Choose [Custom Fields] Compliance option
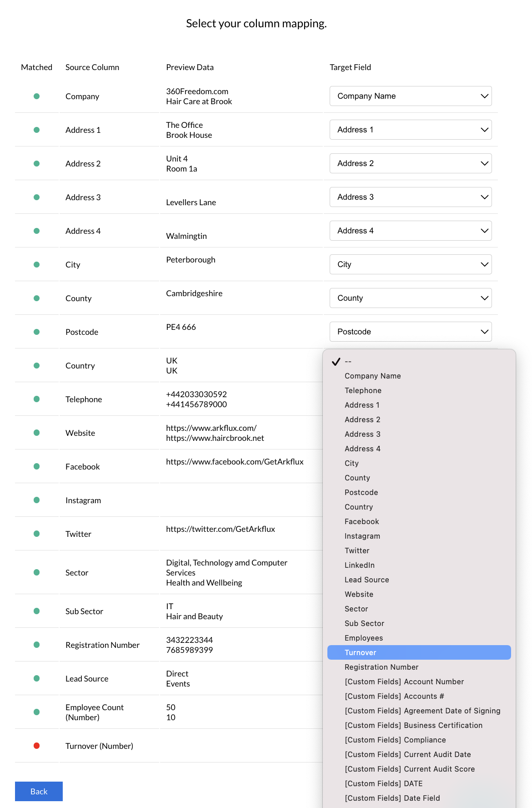The height and width of the screenshot is (808, 532). tap(395, 740)
